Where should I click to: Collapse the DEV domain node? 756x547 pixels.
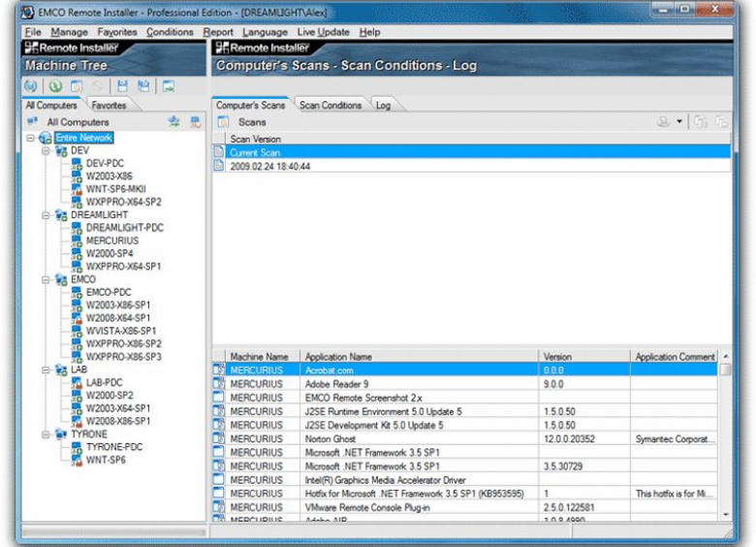tap(46, 151)
